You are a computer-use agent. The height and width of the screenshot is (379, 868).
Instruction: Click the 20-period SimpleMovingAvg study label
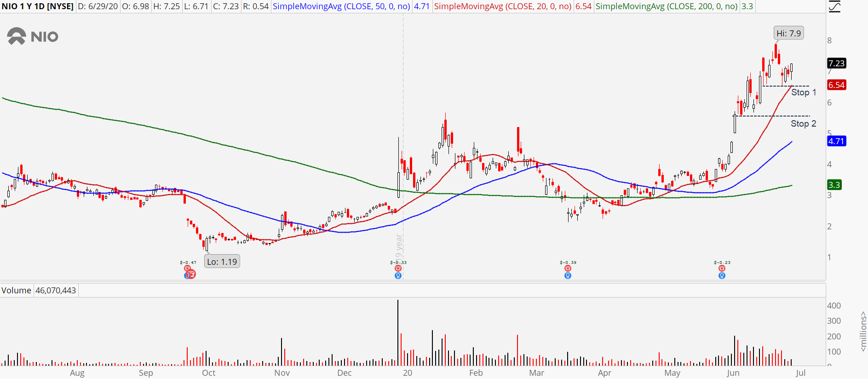pos(503,6)
